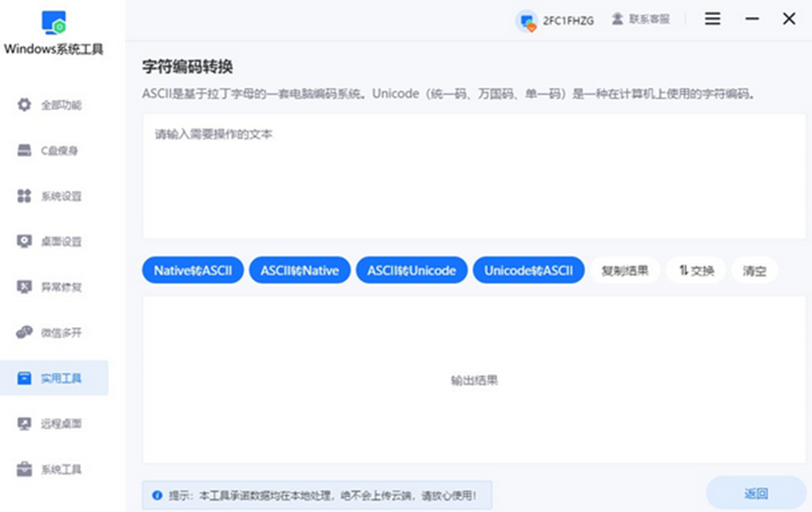Screen dimensions: 812x512
Task: Click the Windows系统工具 logo icon
Action: (54, 23)
